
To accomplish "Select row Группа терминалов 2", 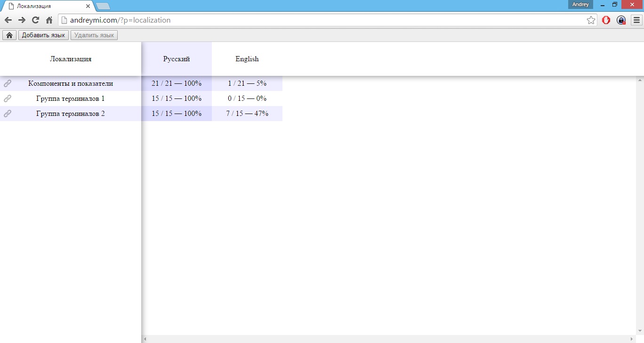I will [71, 114].
